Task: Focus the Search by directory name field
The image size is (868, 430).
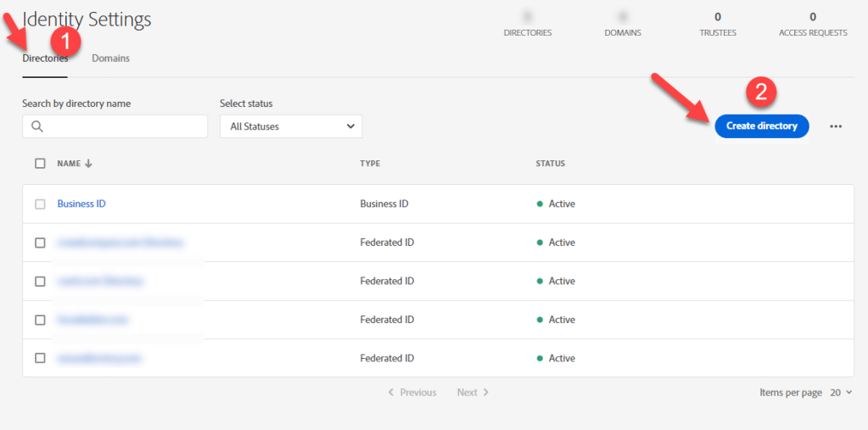Action: [124, 126]
